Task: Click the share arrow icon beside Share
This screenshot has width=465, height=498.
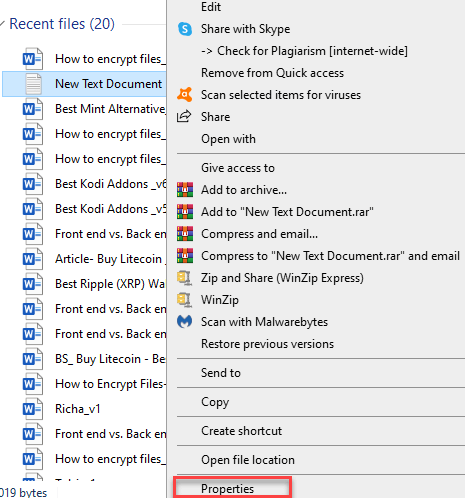Action: click(184, 116)
